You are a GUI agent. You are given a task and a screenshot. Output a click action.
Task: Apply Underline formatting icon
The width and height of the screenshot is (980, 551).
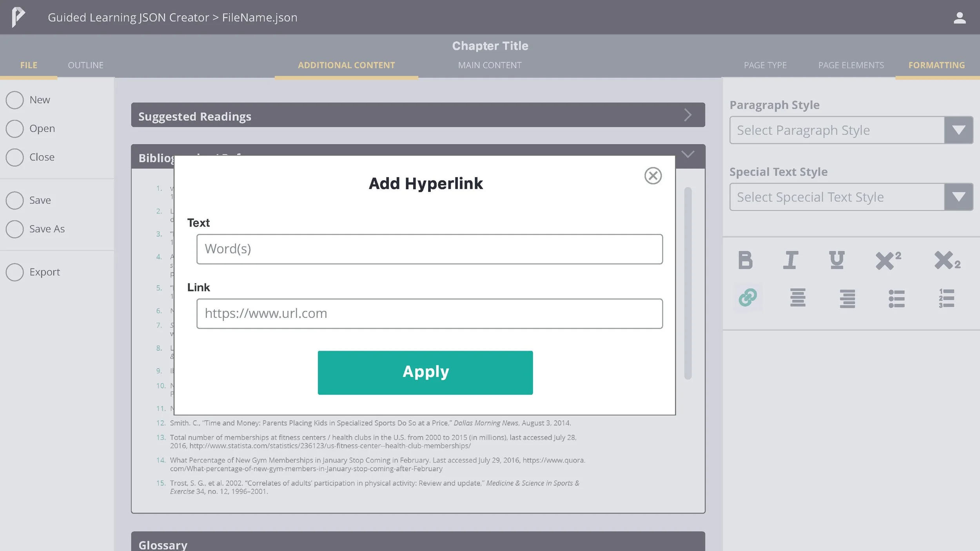tap(837, 260)
